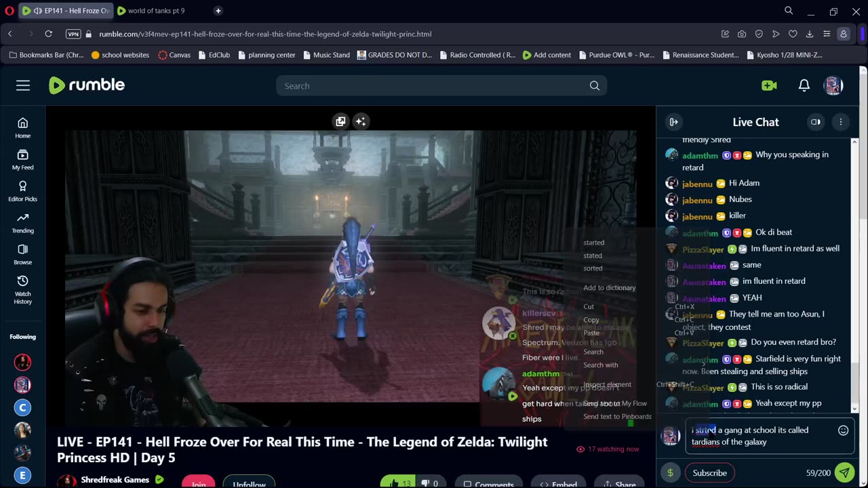Click the browser tab search icon
The width and height of the screenshot is (868, 488).
click(x=789, y=11)
